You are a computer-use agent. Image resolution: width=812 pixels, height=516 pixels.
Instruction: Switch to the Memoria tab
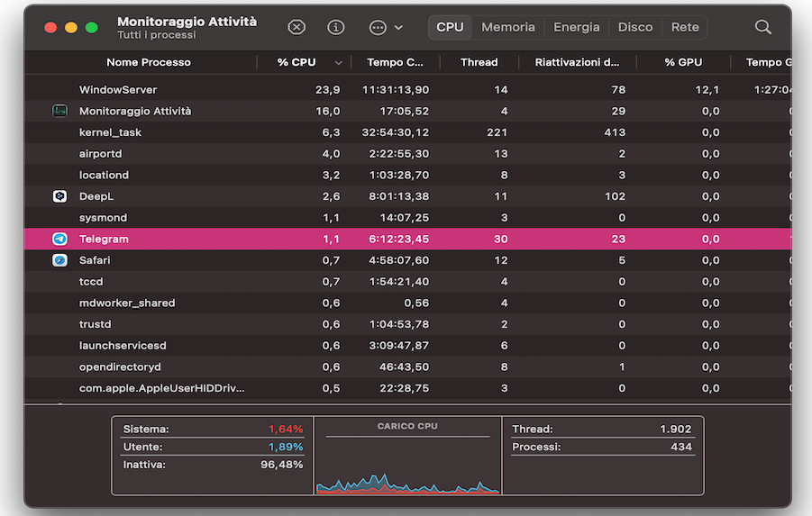coord(507,27)
